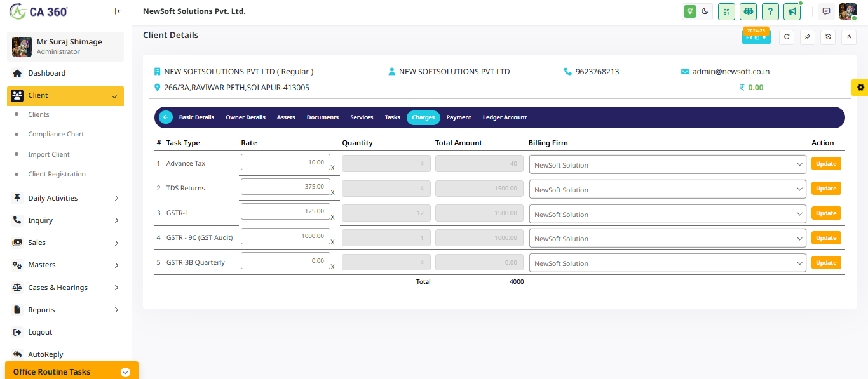Switch to the Services tab
This screenshot has height=379, width=868.
[x=362, y=117]
